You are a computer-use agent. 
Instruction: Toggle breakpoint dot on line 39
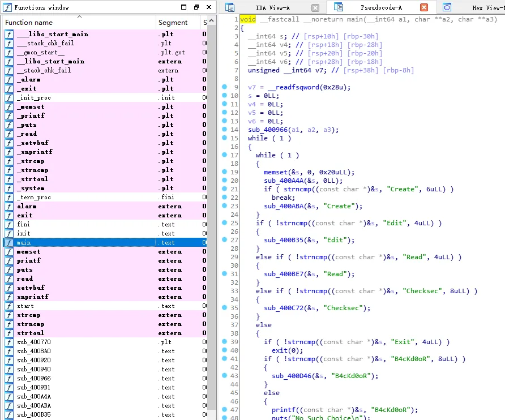coord(225,341)
